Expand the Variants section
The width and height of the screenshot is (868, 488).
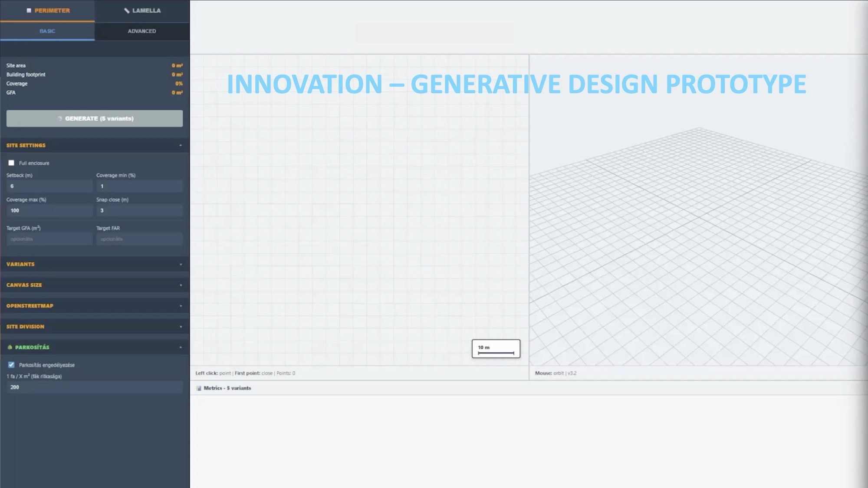pos(181,264)
